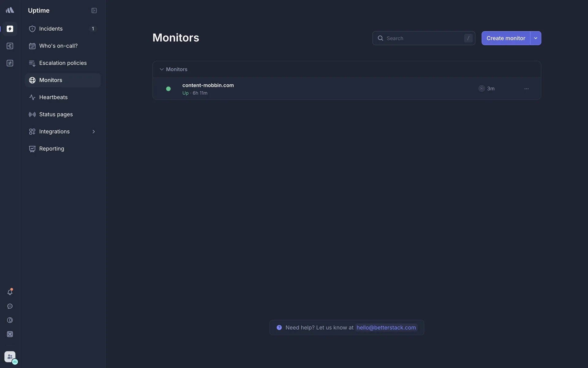Image resolution: width=588 pixels, height=368 pixels.
Task: Open the team avatar account menu
Action: (x=10, y=357)
